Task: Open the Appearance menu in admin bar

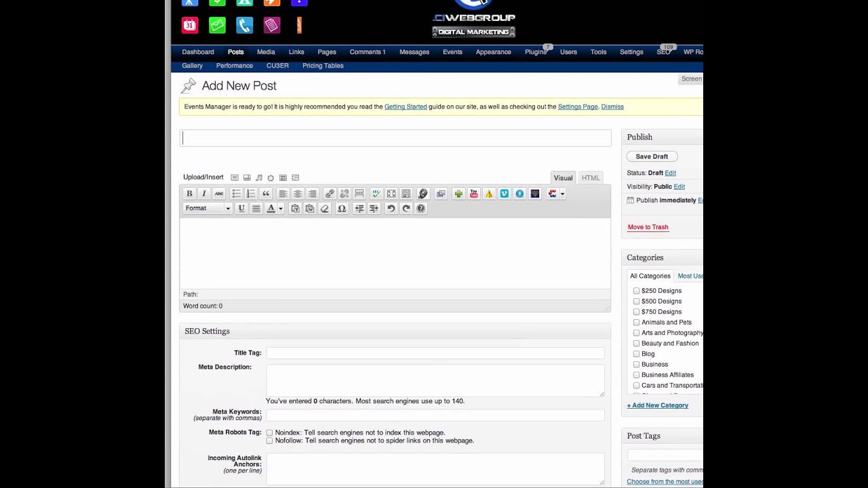Action: [493, 52]
